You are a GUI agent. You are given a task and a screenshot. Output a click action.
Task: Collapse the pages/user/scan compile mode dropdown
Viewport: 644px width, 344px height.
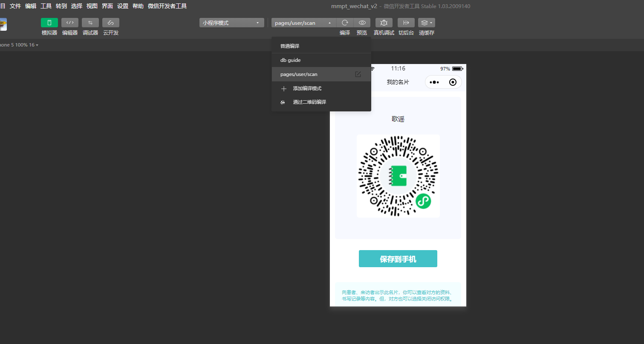click(x=304, y=23)
